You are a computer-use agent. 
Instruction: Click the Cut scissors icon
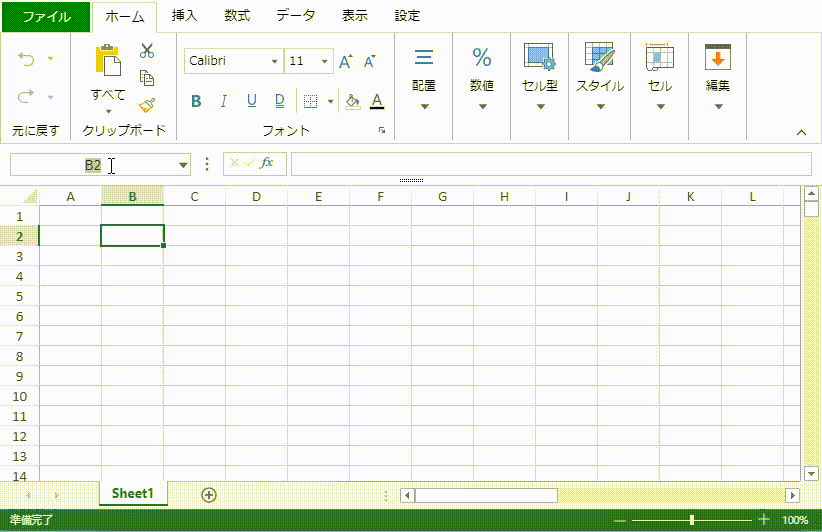click(x=147, y=51)
